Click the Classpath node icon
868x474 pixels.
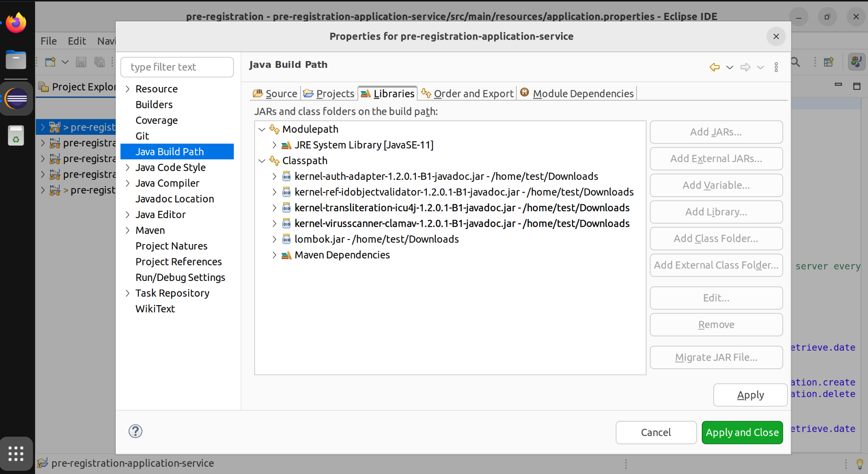coord(274,161)
